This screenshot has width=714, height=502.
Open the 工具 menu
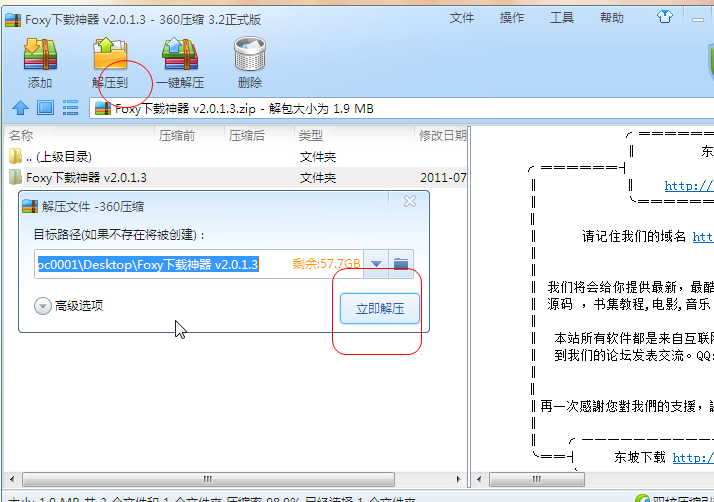click(x=562, y=18)
